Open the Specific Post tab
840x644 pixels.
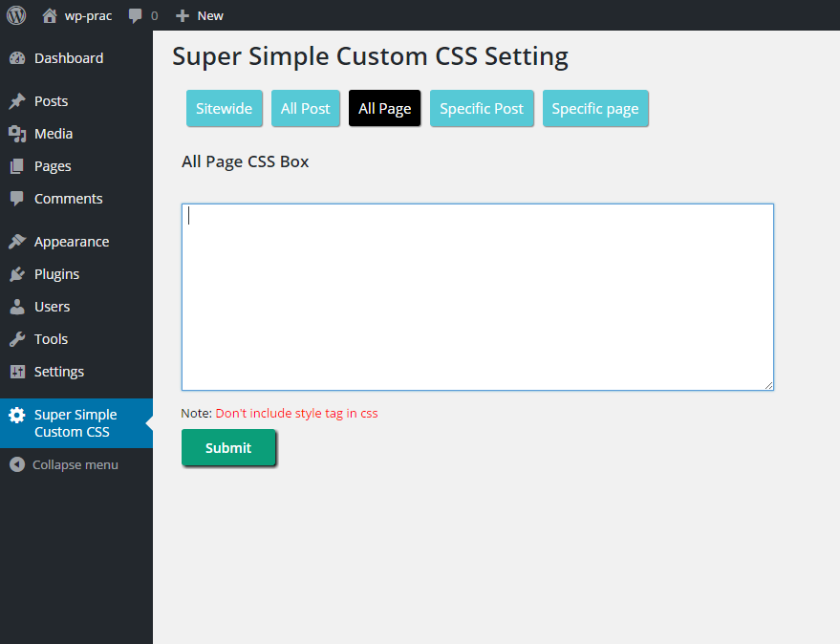pos(482,108)
